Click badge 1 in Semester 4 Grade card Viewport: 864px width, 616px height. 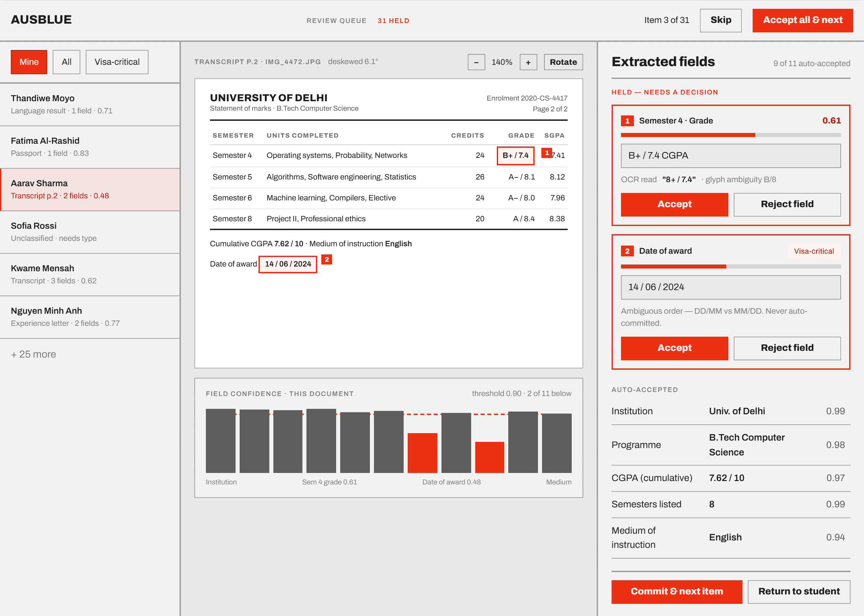(627, 121)
